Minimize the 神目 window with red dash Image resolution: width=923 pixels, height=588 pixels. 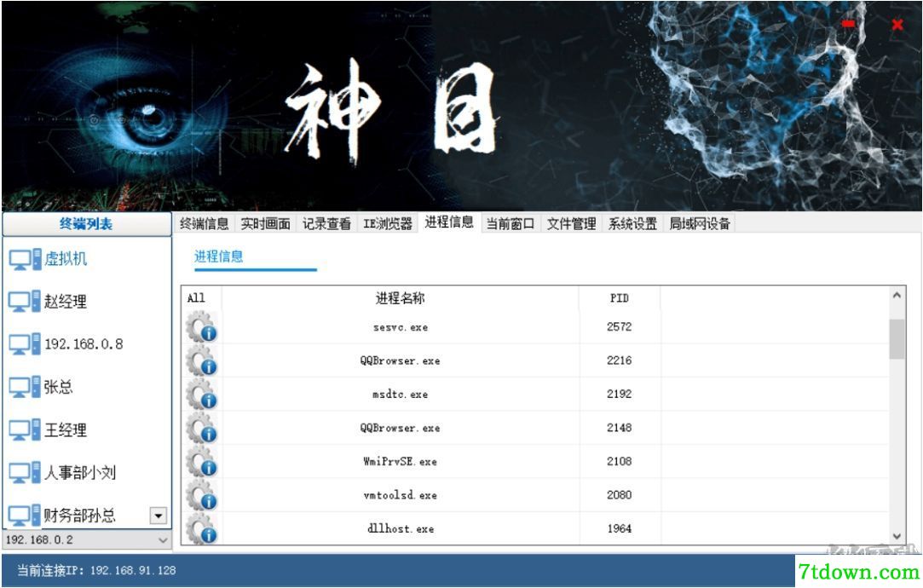click(848, 24)
